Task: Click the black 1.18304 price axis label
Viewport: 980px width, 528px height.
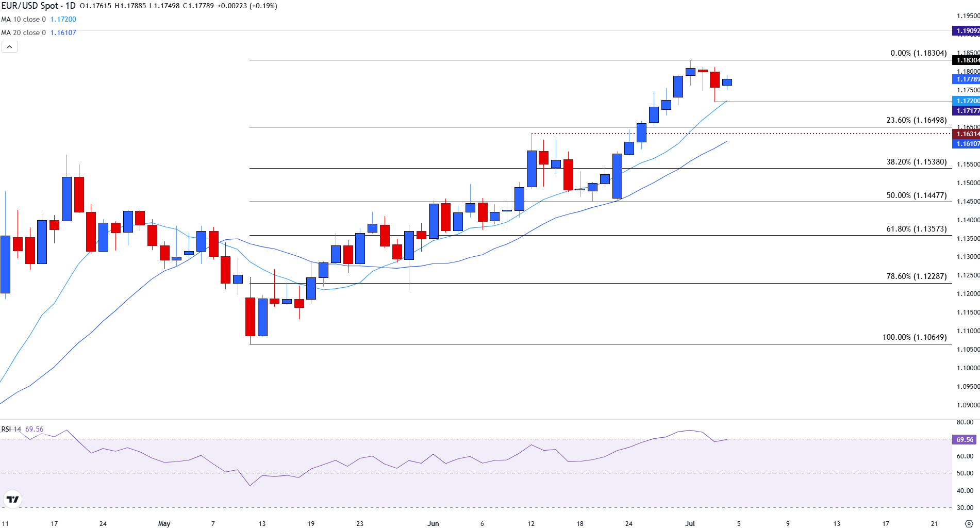Action: coord(966,60)
